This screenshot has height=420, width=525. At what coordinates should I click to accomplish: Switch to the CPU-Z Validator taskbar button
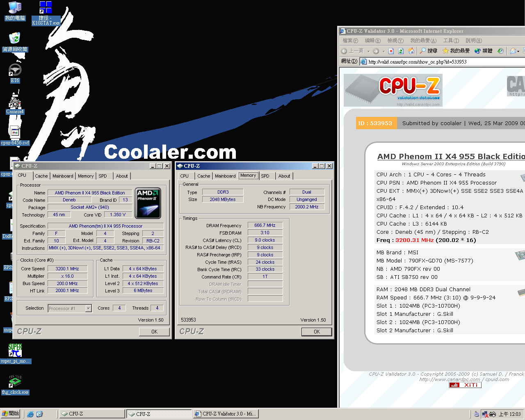226,414
